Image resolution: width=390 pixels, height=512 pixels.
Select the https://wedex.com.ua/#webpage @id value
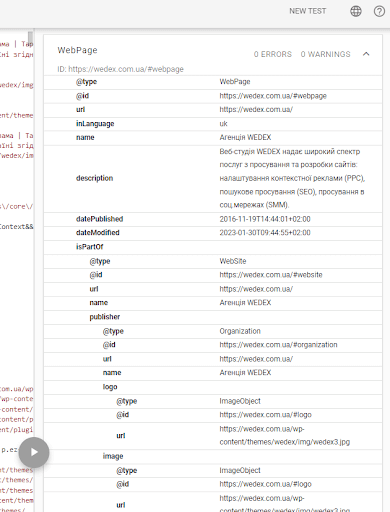pos(273,96)
